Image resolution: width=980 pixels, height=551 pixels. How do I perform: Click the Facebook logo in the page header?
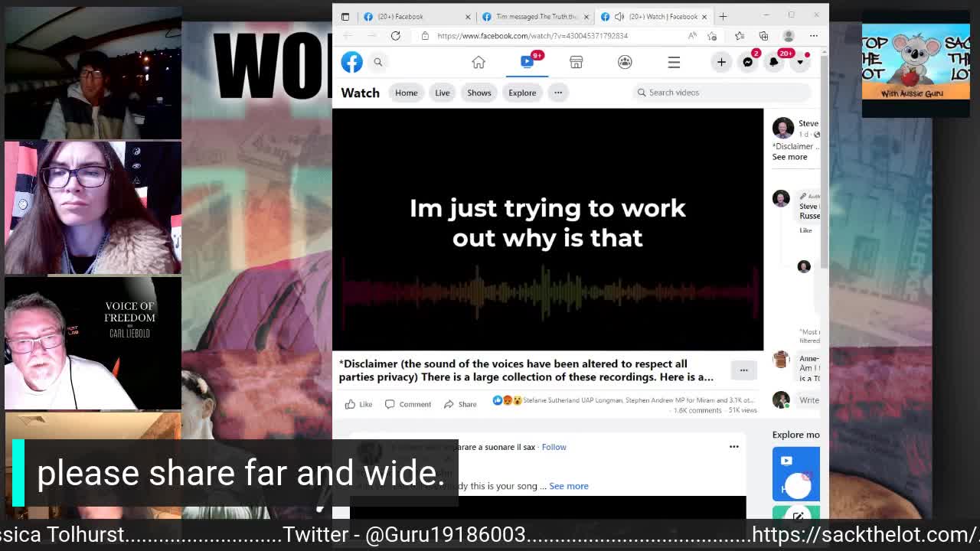click(x=351, y=62)
